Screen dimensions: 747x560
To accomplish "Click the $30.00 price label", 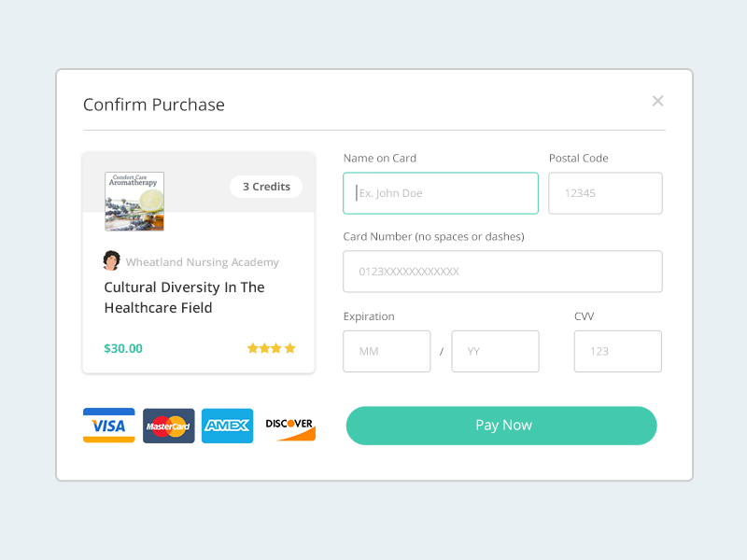I will (123, 348).
